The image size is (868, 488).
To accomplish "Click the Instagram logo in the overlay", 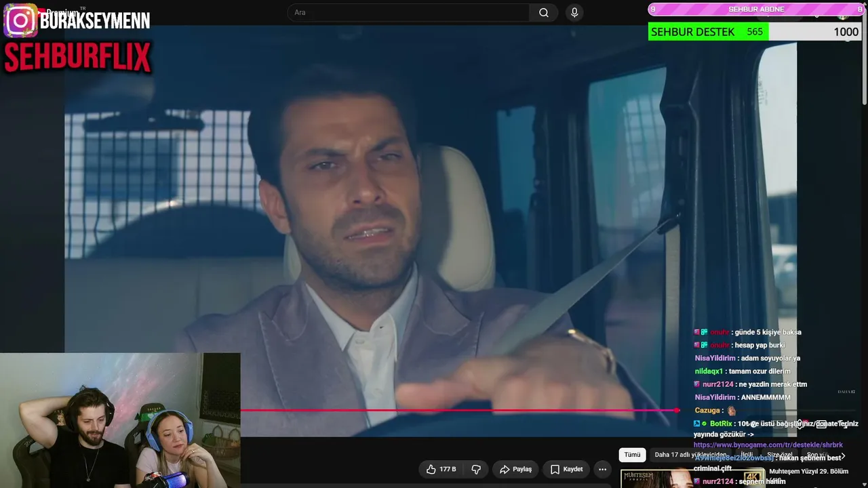I will click(x=21, y=20).
